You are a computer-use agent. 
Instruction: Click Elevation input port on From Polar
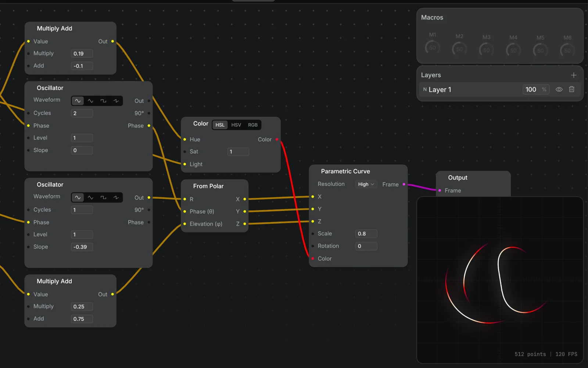coord(184,224)
